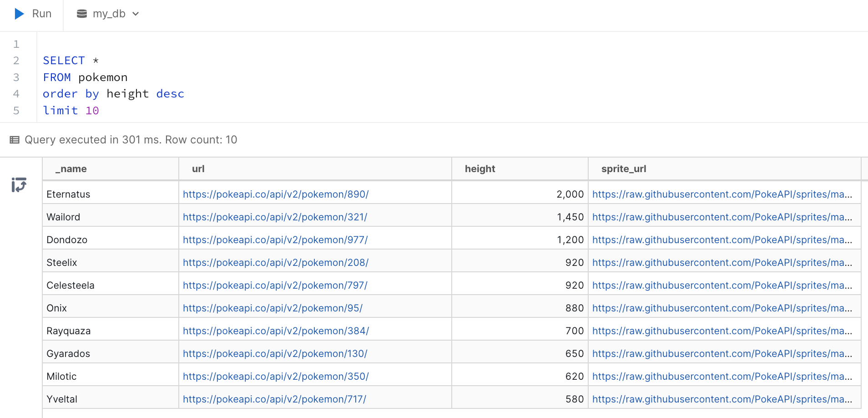Open the pokemon/321/ API link
The height and width of the screenshot is (418, 868).
click(x=275, y=217)
